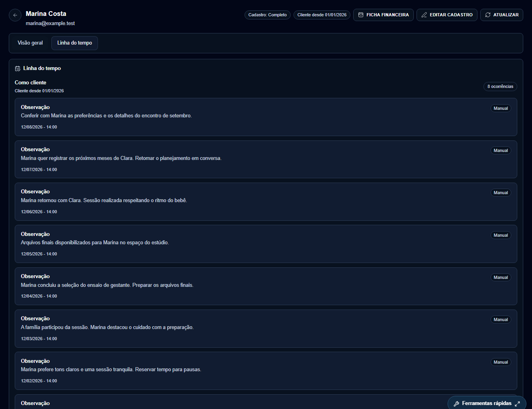Click the Manual tag on the 12/03/2026 observation
Viewport: 532px width, 409px height.
[501, 319]
